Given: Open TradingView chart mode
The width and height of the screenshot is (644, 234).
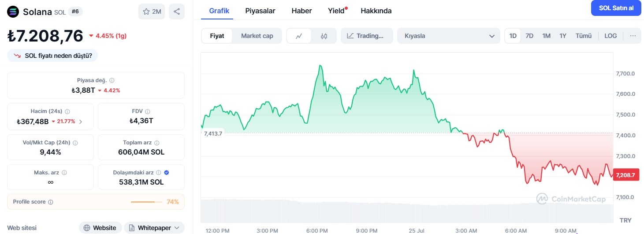Looking at the screenshot, I should tap(367, 36).
